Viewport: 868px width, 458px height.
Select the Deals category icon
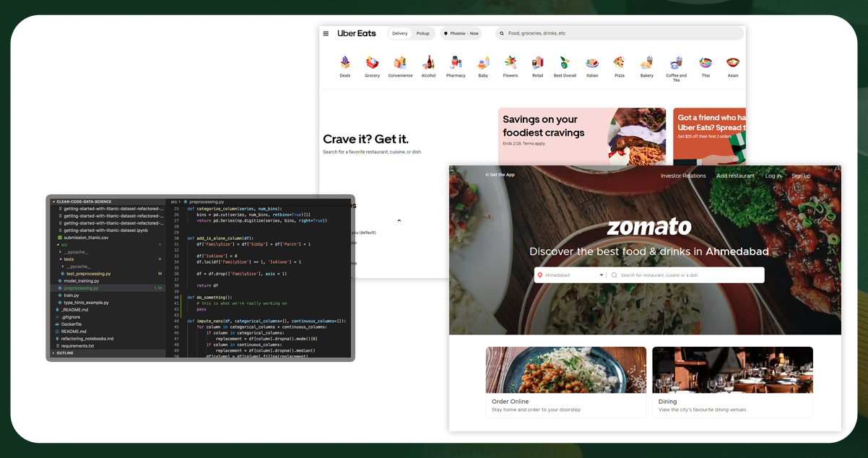click(x=344, y=65)
